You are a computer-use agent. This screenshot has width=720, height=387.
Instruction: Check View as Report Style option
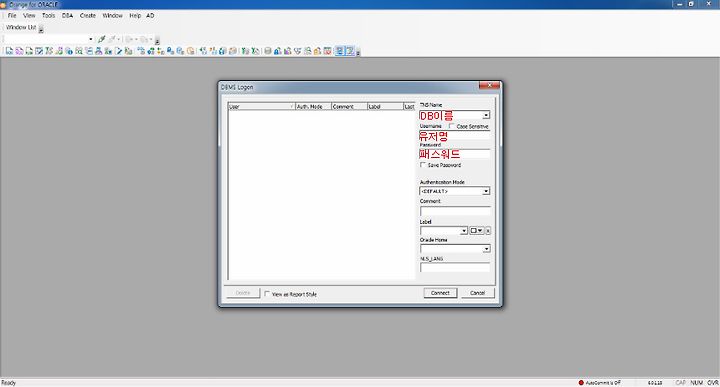(267, 294)
